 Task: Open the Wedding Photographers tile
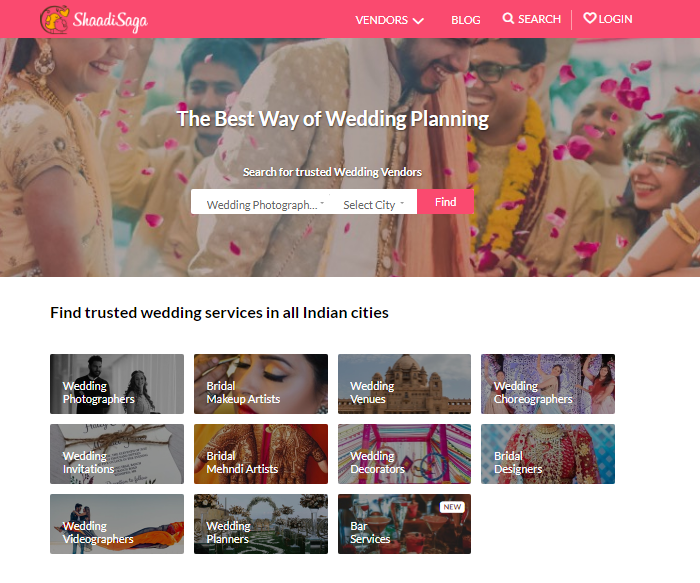click(x=117, y=384)
